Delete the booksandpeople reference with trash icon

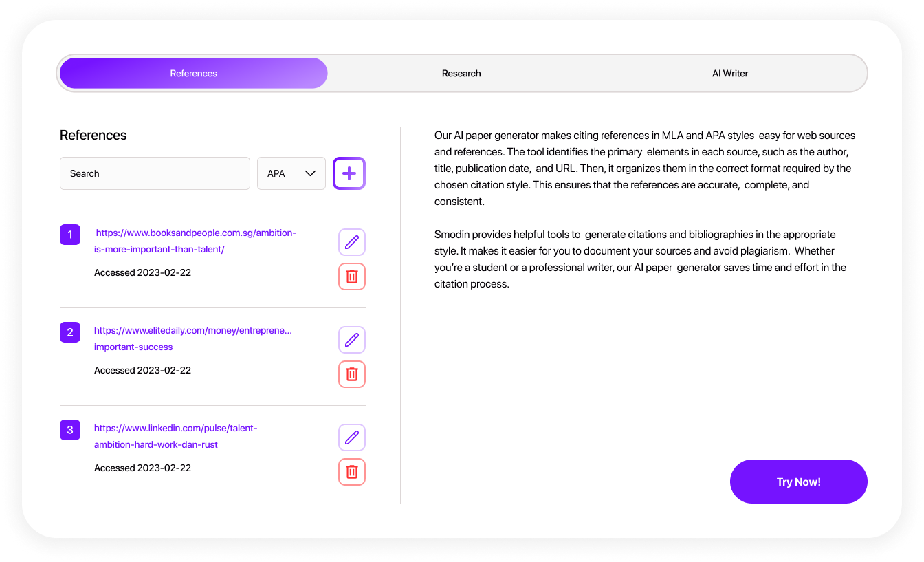tap(351, 277)
